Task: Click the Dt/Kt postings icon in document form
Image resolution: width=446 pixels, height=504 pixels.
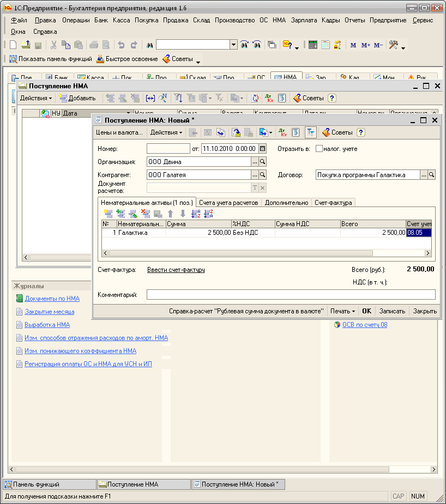Action: pyautogui.click(x=282, y=132)
